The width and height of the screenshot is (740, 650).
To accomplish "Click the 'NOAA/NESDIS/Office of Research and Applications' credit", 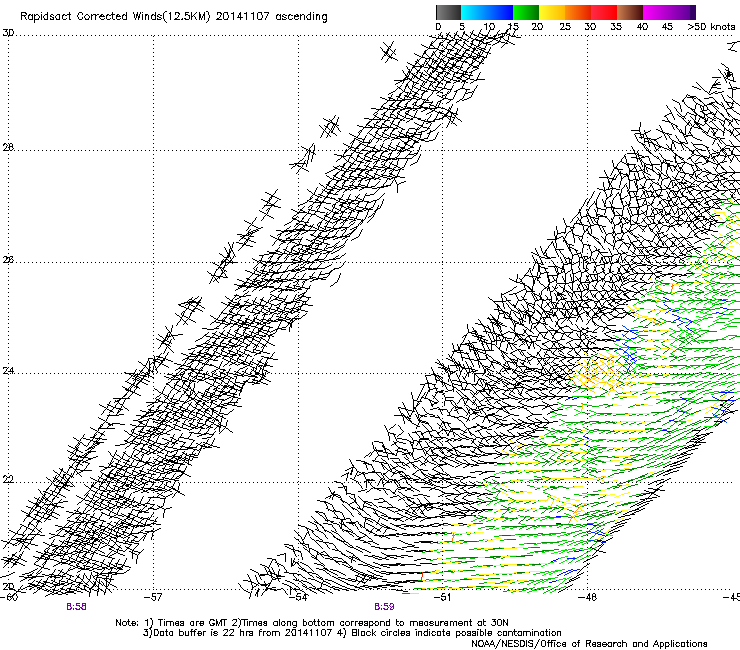I will (589, 644).
